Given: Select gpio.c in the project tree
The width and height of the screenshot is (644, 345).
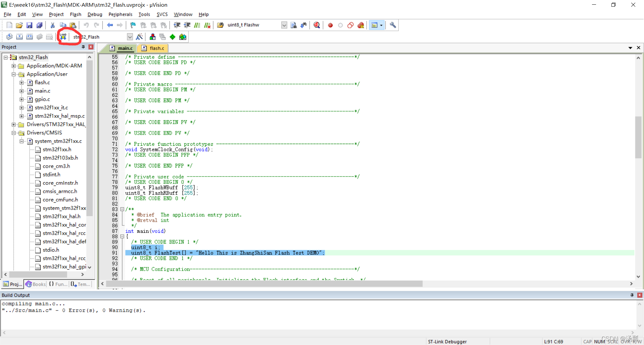Looking at the screenshot, I should pos(42,99).
